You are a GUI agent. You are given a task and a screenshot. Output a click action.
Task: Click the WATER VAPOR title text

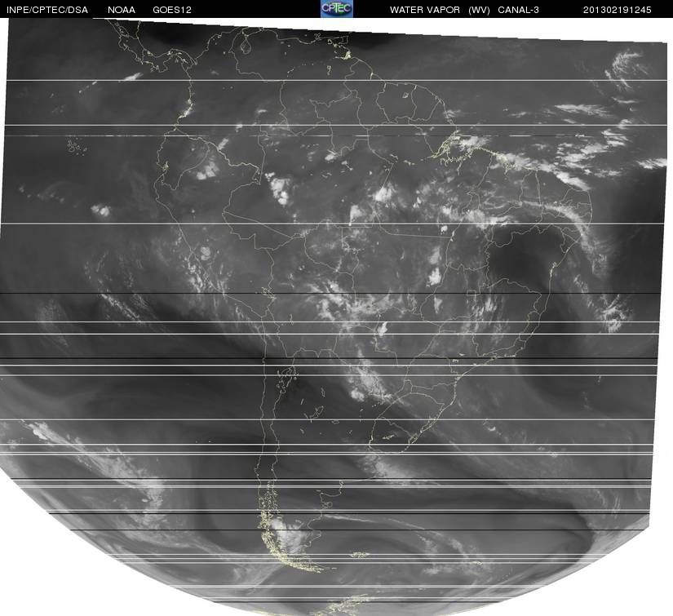pos(425,10)
